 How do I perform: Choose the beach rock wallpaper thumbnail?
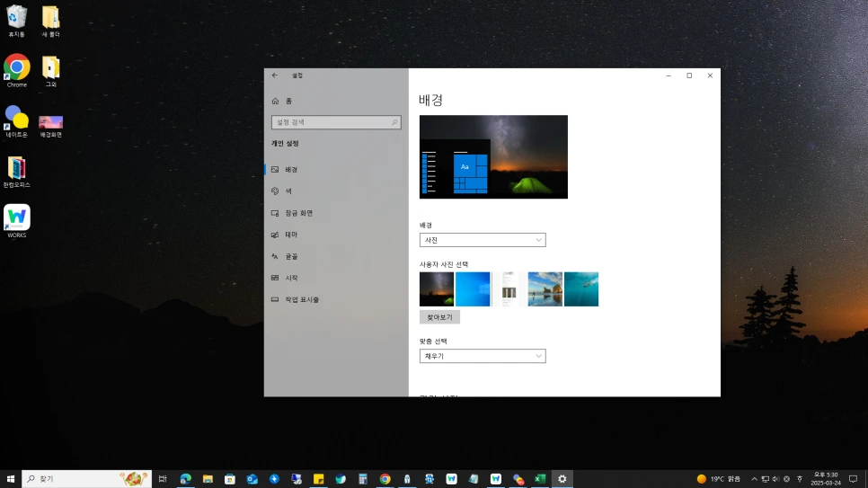click(545, 289)
